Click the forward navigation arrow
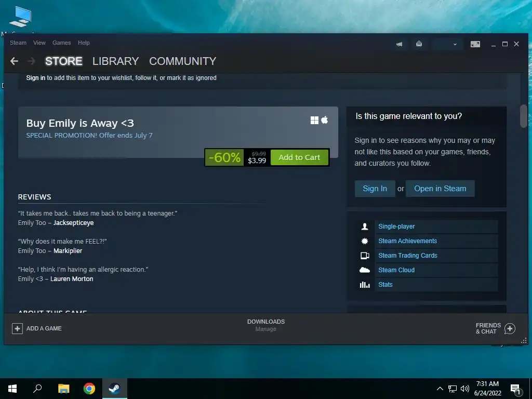Screen dimensions: 532x399 coord(32,61)
